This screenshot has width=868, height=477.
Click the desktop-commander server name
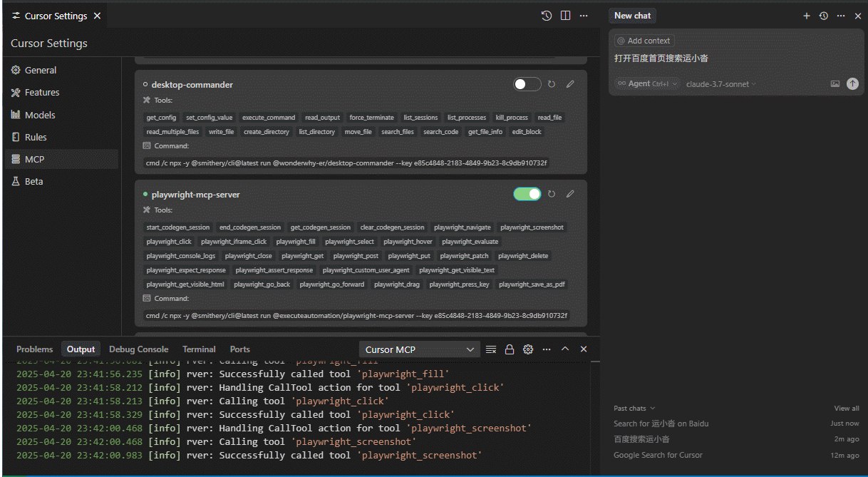[x=192, y=85]
